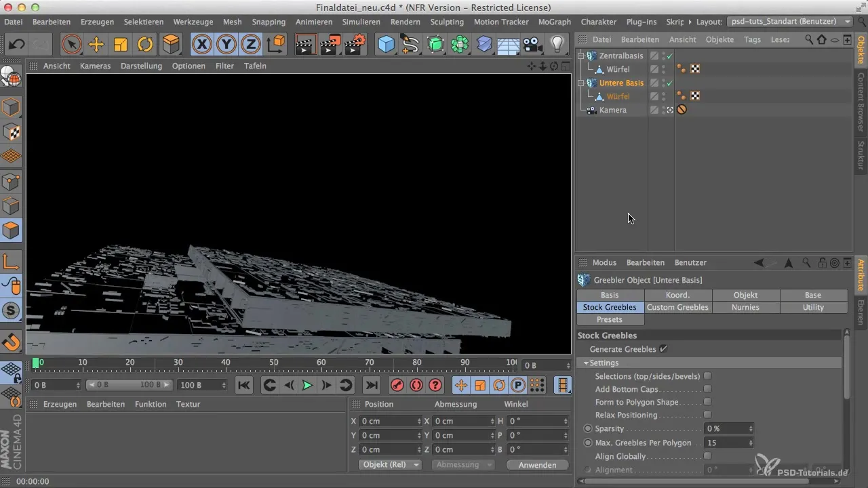Viewport: 868px width, 488px height.
Task: Add a camera object
Action: (533, 45)
